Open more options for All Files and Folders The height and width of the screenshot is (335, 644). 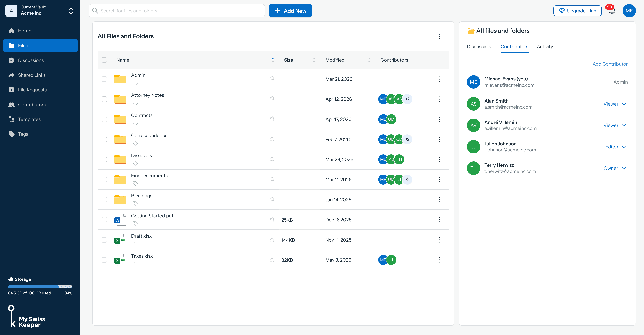pos(440,36)
